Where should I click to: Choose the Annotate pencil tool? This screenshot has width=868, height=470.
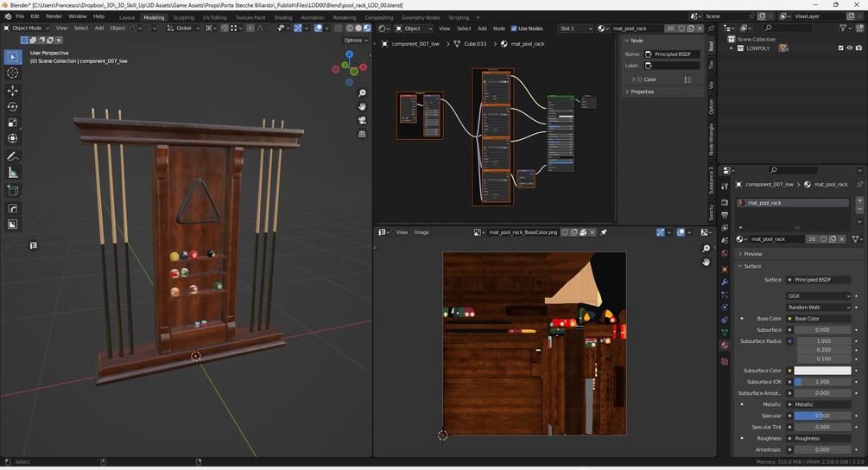(x=13, y=157)
